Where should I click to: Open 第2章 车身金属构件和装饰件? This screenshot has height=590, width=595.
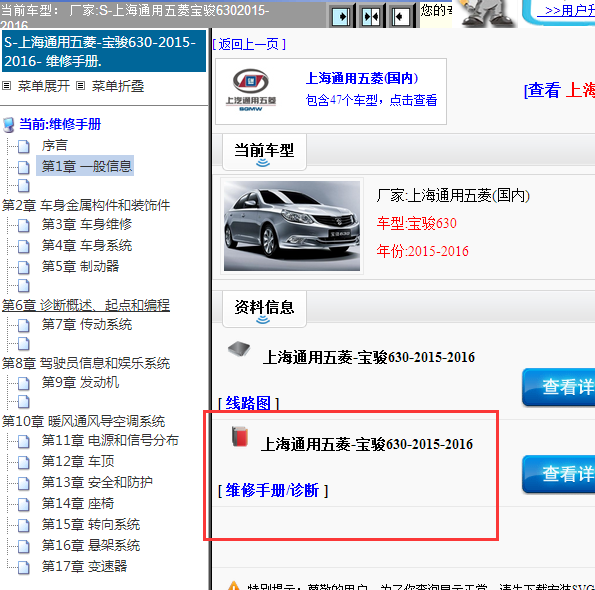(x=86, y=205)
